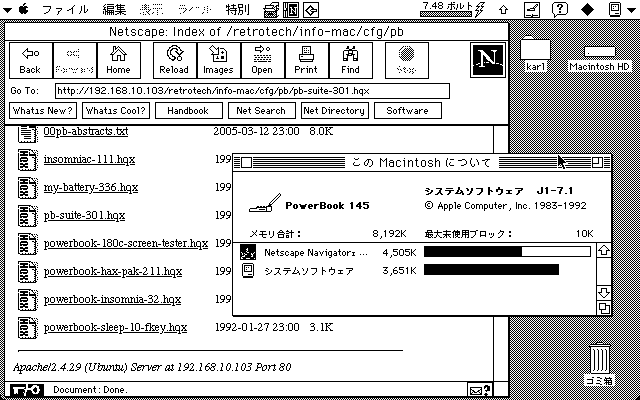640x400 pixels.
Task: Click the 7.48 ボルト battery voltage indicator
Action: (453, 9)
